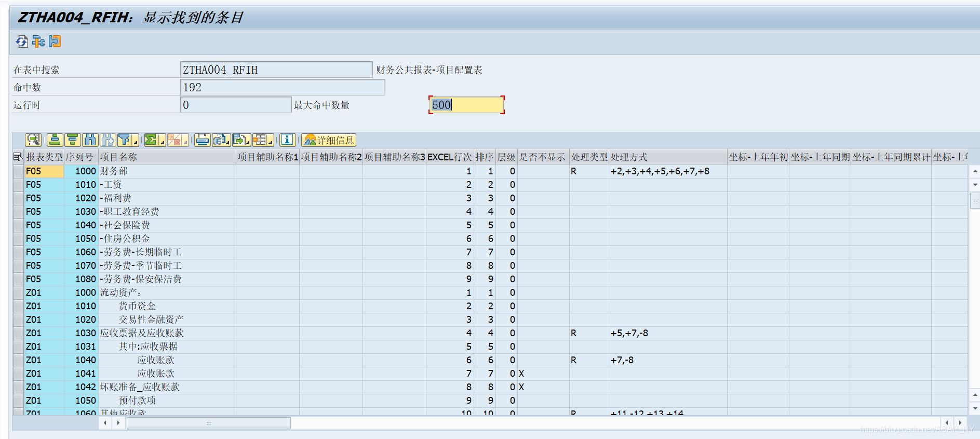The height and width of the screenshot is (439, 980).
Task: Click the 命中数 field showing 192
Action: pyautogui.click(x=283, y=87)
